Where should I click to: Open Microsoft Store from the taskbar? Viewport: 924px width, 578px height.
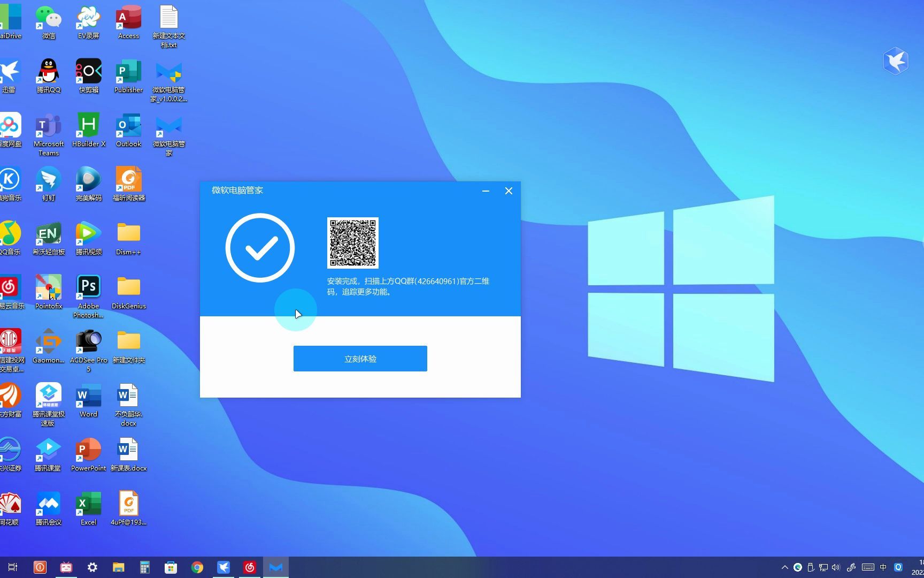(171, 567)
